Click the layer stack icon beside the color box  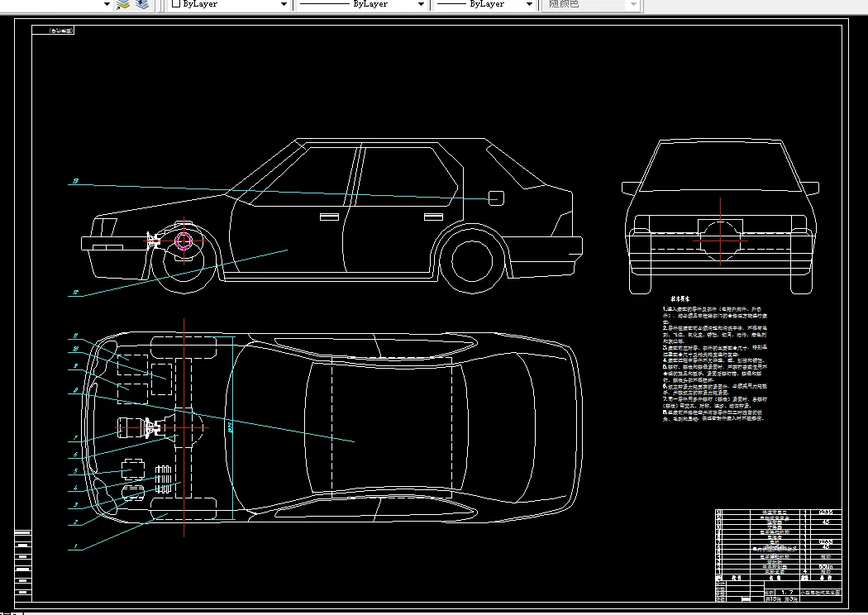(x=142, y=4)
